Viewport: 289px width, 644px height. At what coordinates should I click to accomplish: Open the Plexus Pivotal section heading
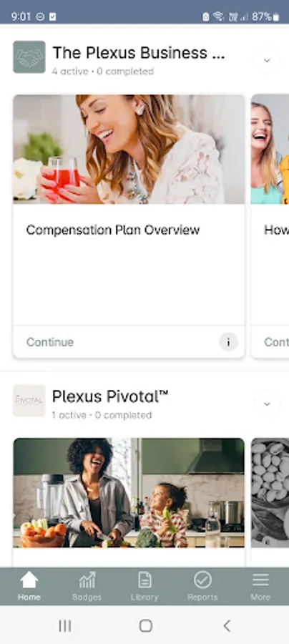110,396
